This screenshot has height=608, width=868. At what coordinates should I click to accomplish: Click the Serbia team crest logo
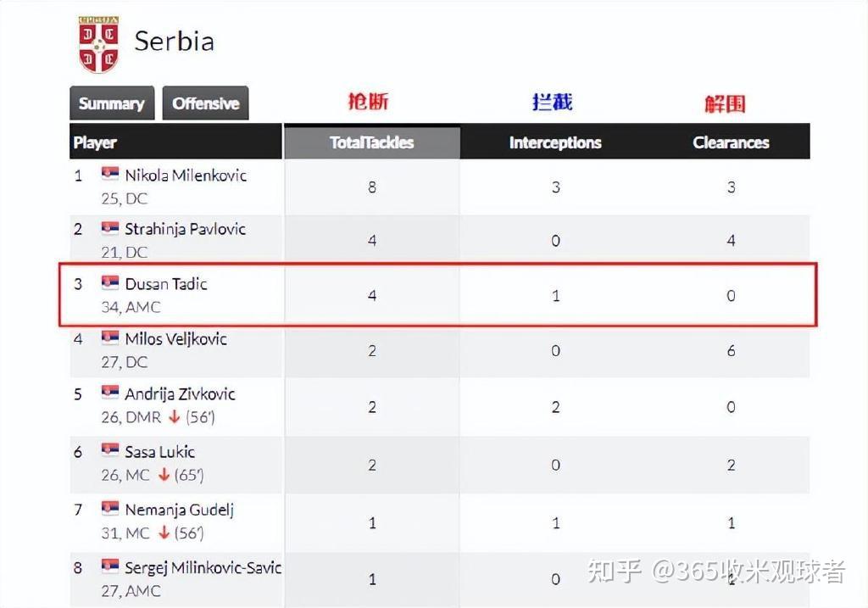pyautogui.click(x=98, y=43)
